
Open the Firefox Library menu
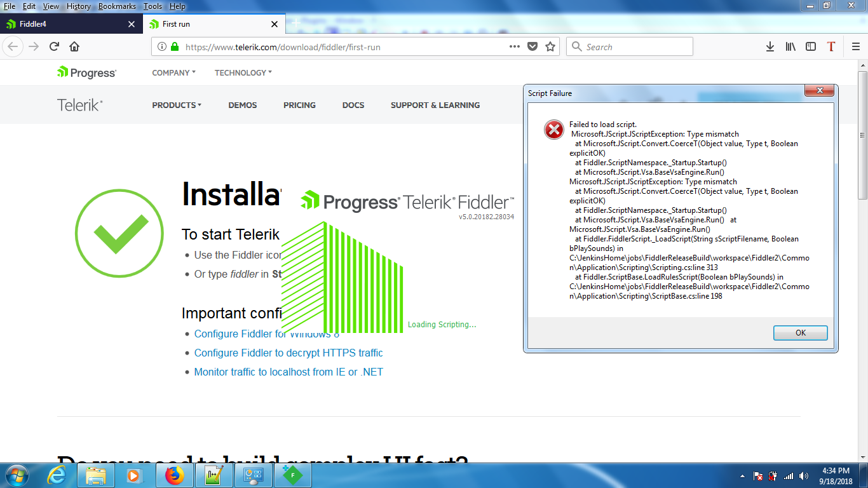coord(790,46)
